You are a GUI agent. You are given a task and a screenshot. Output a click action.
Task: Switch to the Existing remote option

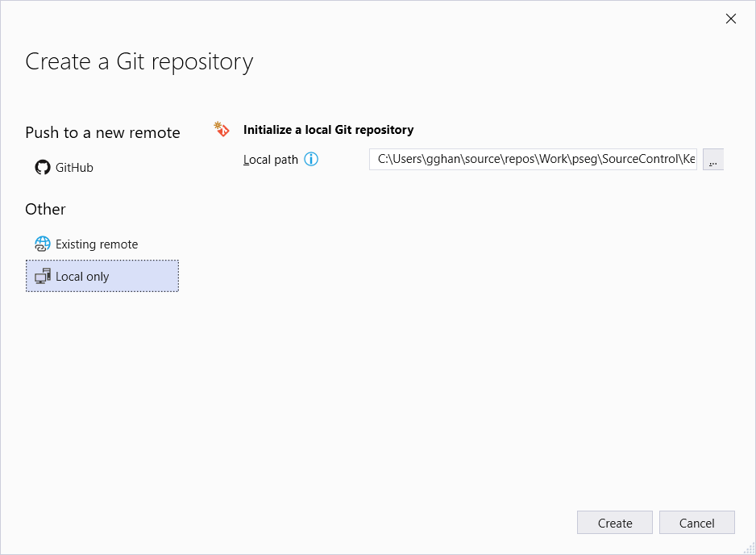coord(97,244)
